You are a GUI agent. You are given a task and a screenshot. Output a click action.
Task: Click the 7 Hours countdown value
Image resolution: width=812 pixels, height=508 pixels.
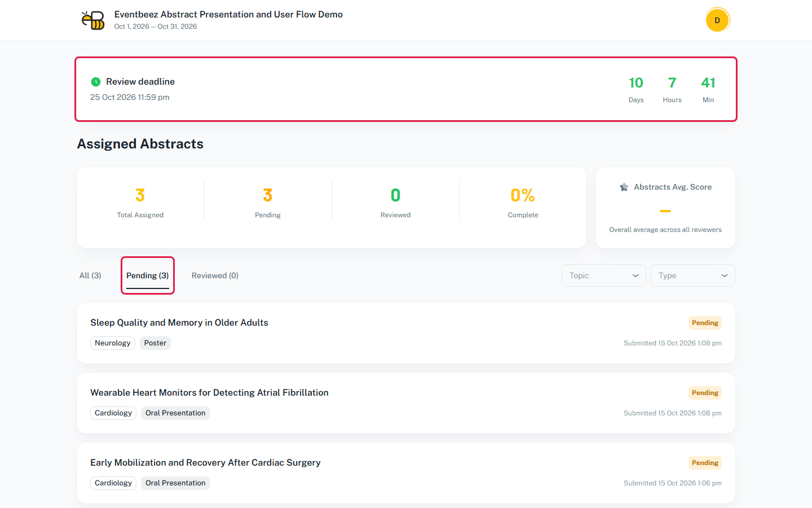pyautogui.click(x=672, y=83)
